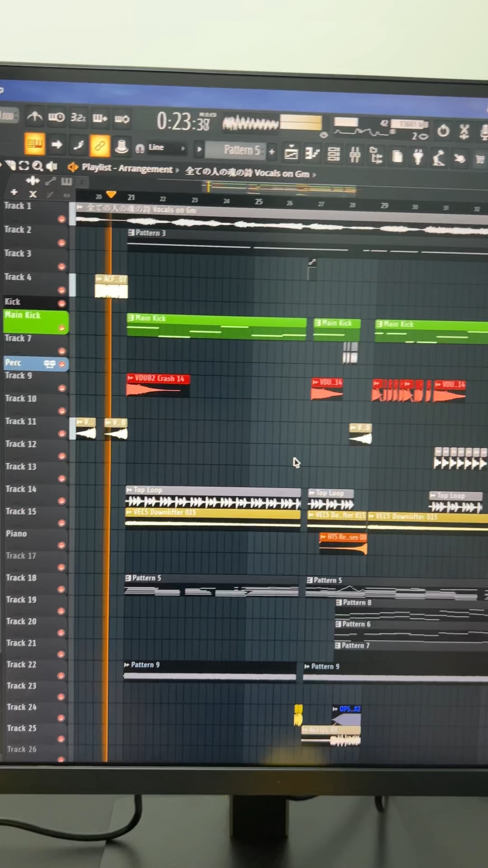
Task: Click the white right-arrow toolbar icon
Action: pyautogui.click(x=56, y=144)
